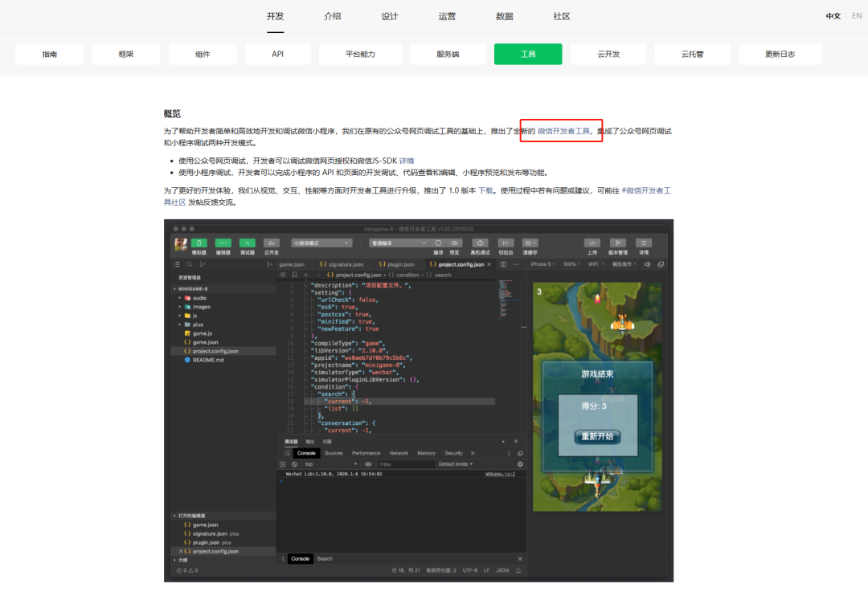Open the 小游戏模式 mode dropdown
Image resolution: width=868 pixels, height=596 pixels.
[x=321, y=241]
